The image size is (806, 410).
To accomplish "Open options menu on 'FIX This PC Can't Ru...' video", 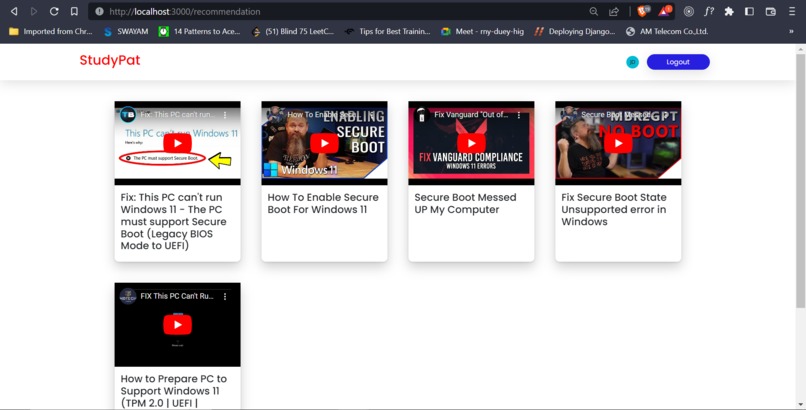I will pos(225,296).
